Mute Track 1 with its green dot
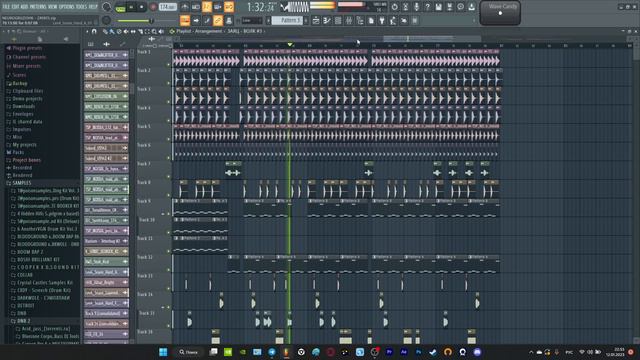 click(x=169, y=64)
